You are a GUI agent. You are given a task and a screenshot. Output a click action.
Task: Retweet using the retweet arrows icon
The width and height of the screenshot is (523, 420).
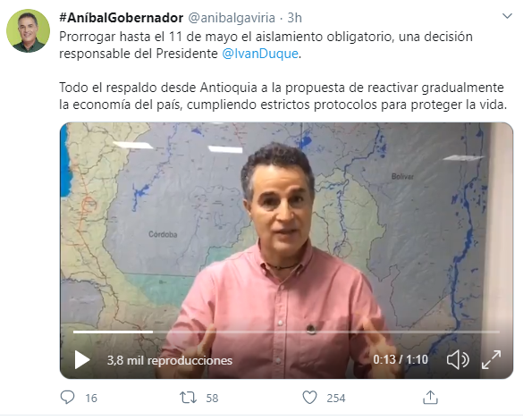(x=188, y=398)
